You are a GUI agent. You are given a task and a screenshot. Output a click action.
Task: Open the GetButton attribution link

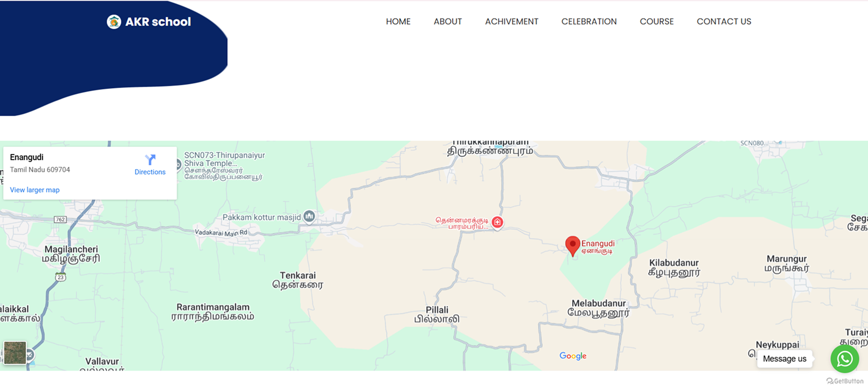tap(844, 381)
